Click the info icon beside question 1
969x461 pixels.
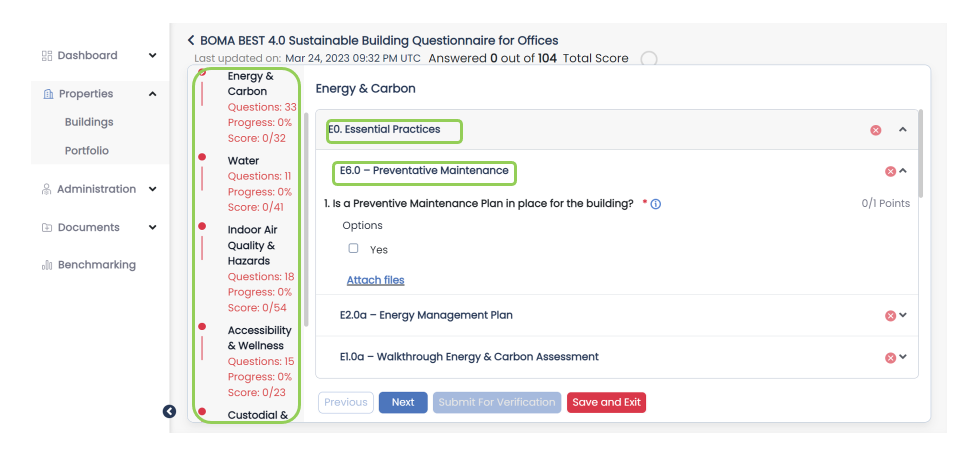point(656,204)
